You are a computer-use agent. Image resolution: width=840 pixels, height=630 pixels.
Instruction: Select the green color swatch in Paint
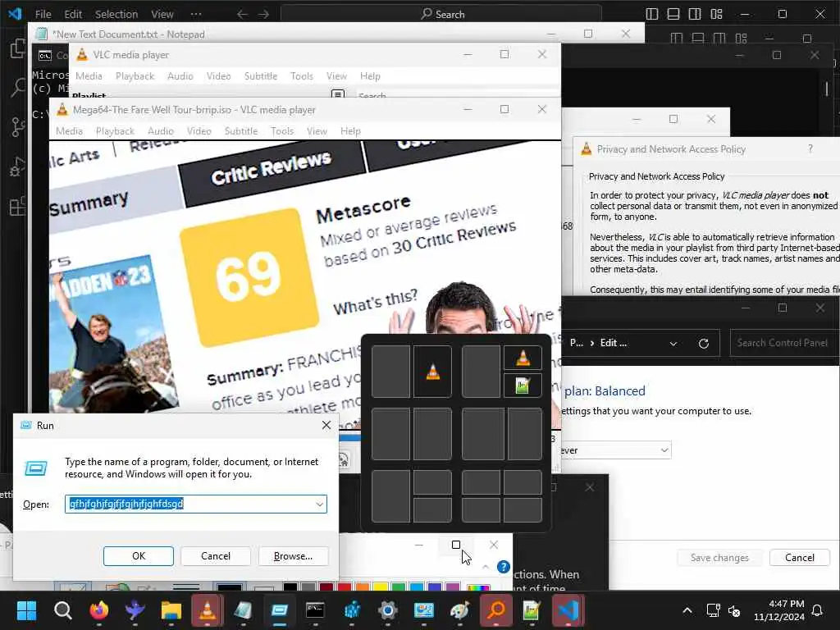point(398,587)
